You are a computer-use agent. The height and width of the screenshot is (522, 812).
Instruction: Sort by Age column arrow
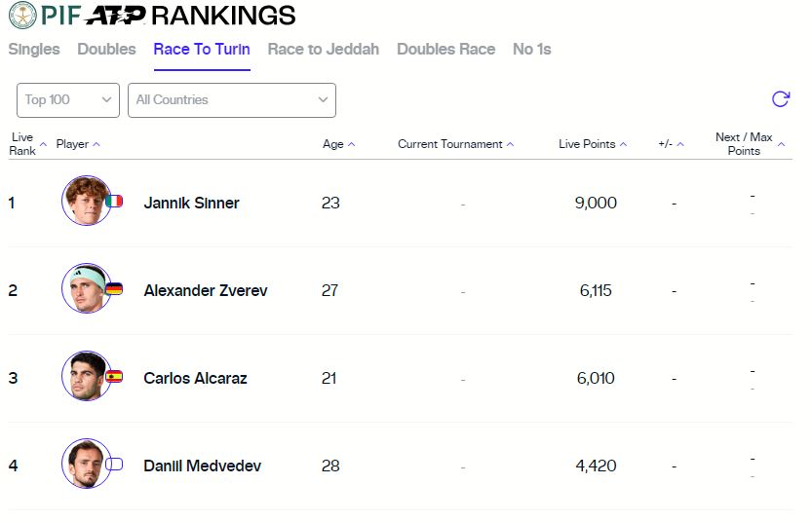click(351, 144)
